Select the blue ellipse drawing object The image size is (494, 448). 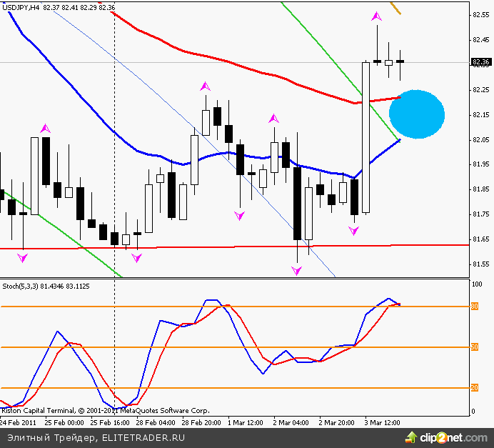click(x=417, y=114)
